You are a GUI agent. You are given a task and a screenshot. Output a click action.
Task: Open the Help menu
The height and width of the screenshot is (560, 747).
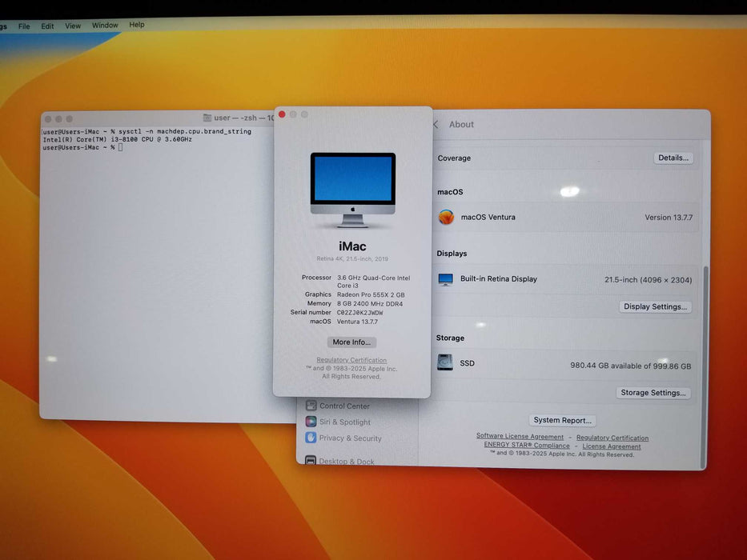pyautogui.click(x=137, y=25)
